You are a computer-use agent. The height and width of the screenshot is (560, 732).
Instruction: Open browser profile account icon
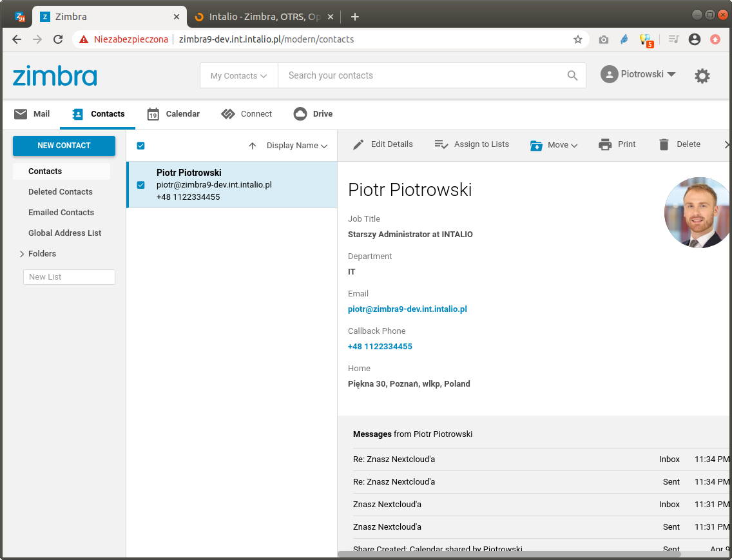(694, 40)
